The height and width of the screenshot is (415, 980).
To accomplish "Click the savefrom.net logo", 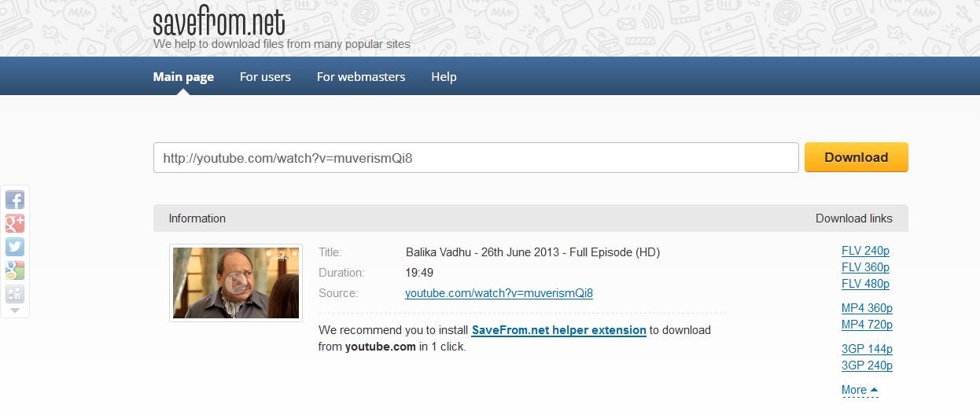I will pyautogui.click(x=219, y=21).
